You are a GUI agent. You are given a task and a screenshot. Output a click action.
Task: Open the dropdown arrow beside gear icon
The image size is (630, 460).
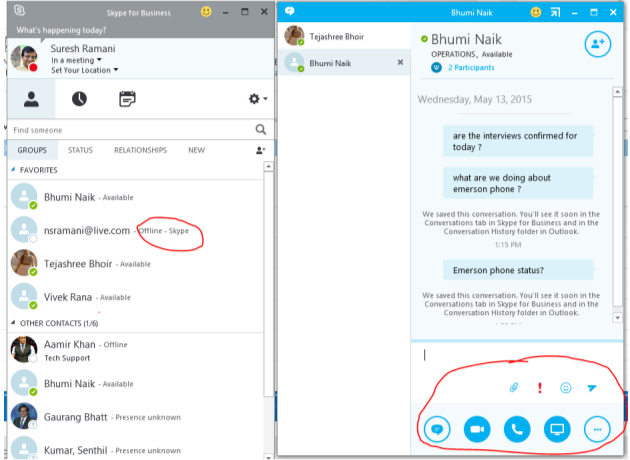coord(265,99)
